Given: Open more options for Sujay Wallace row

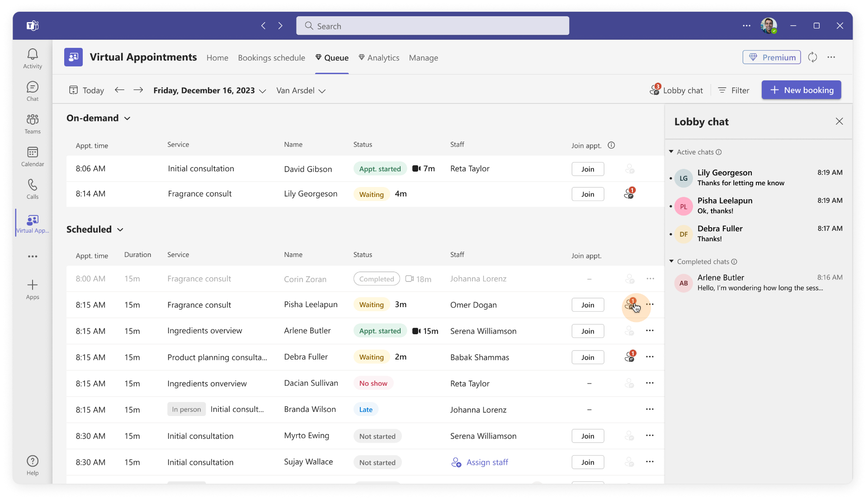Looking at the screenshot, I should tap(650, 462).
